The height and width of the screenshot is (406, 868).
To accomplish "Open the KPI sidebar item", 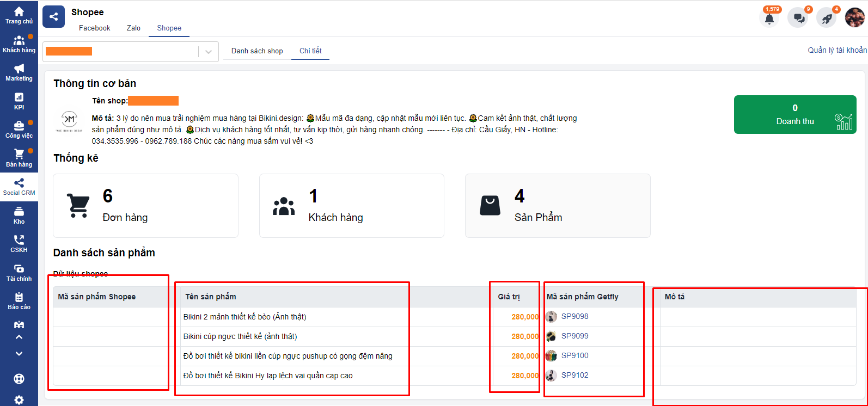I will [19, 101].
